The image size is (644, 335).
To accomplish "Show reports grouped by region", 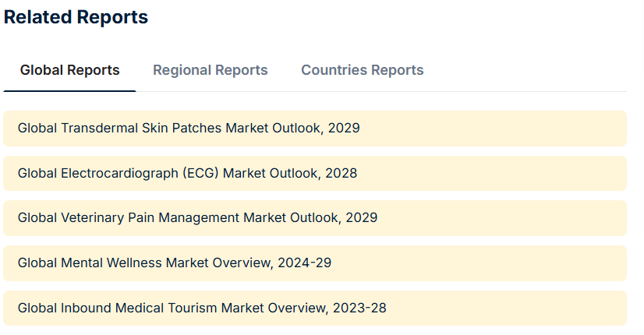I will point(210,70).
